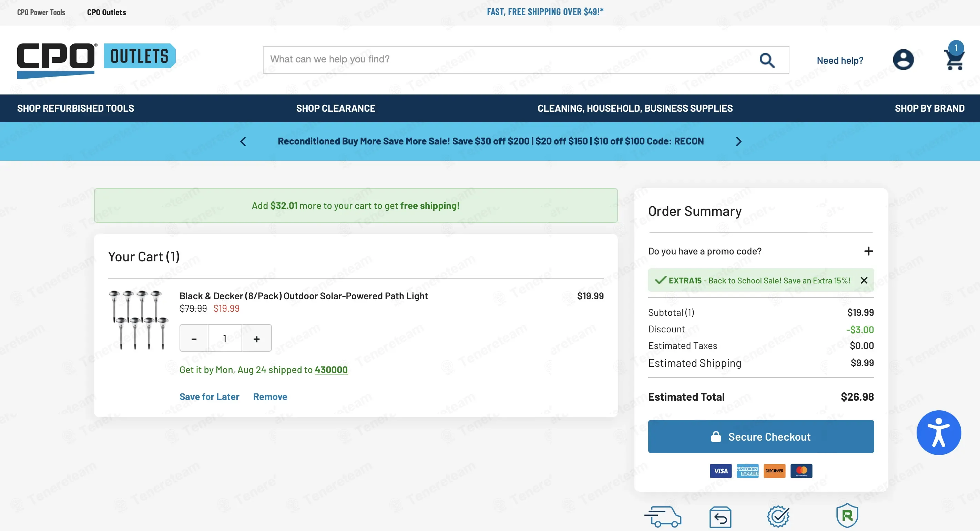Click the returns box icon
Viewport: 980px width, 531px height.
coord(720,517)
